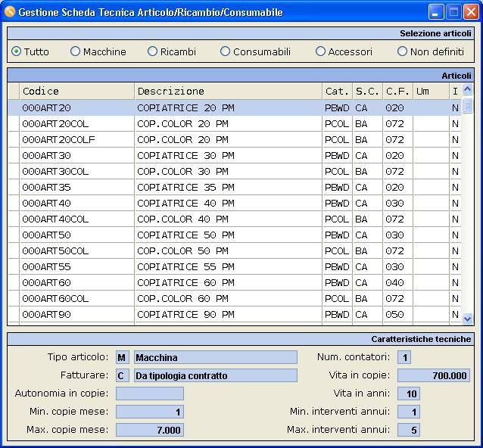
Task: Click description COPIATRICE 55 PM
Action: coord(185,266)
